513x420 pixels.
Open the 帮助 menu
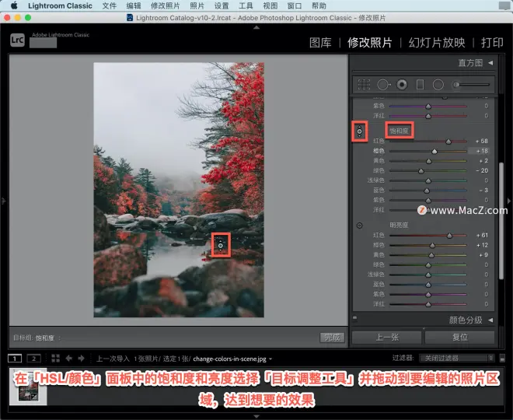[x=319, y=5]
